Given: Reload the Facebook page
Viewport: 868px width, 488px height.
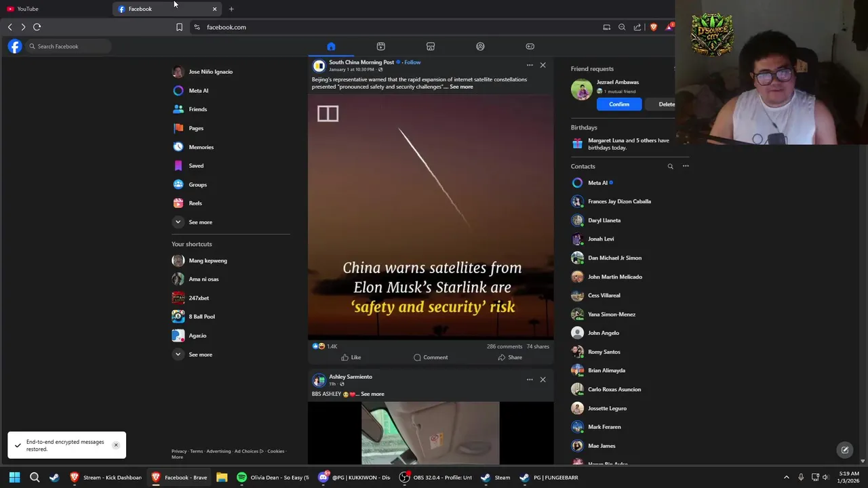Looking at the screenshot, I should (37, 27).
